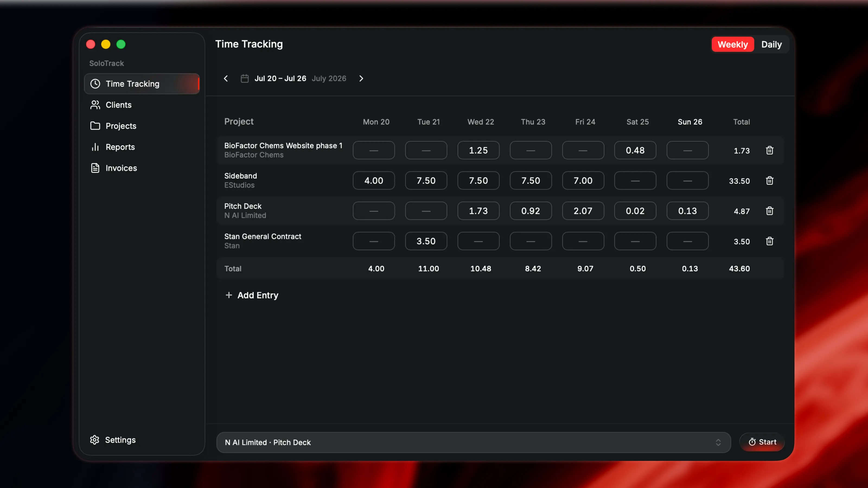Open the N AI Limited · Pitch Deck selector
The width and height of the screenshot is (868, 488).
[x=473, y=442]
